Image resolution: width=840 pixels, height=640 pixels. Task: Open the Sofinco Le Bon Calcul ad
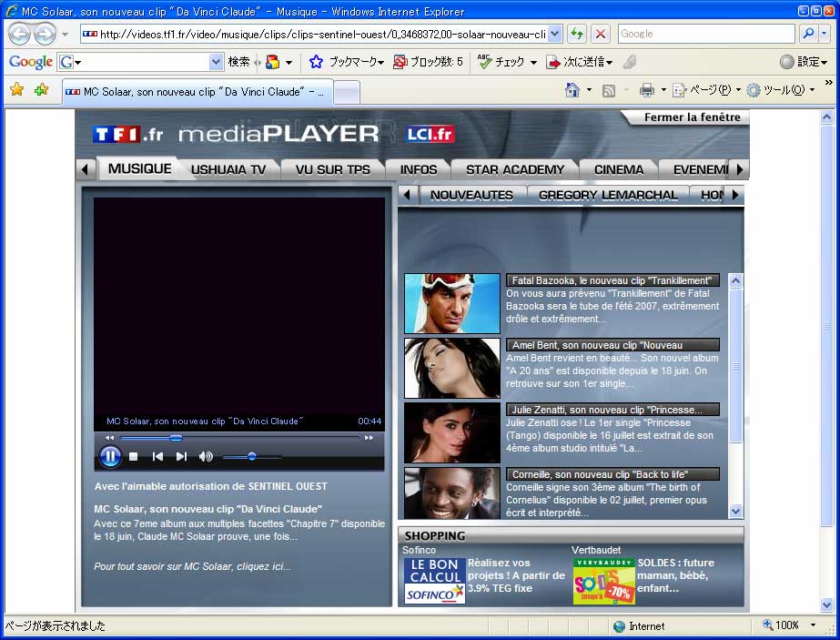434,581
